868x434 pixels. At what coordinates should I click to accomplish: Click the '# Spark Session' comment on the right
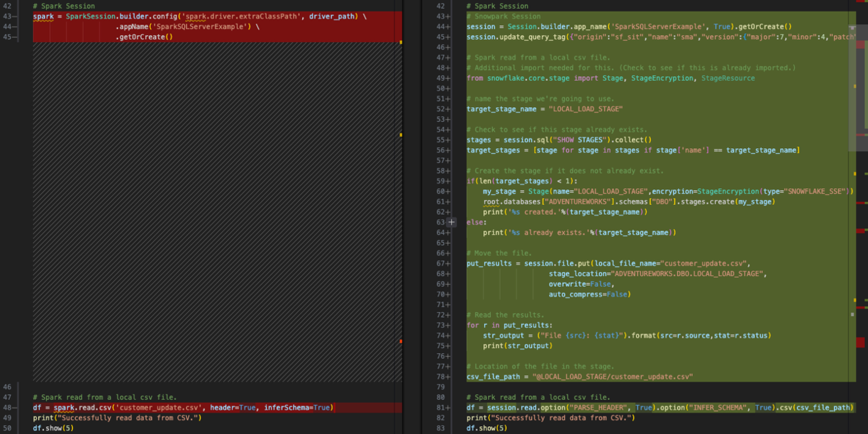[497, 6]
